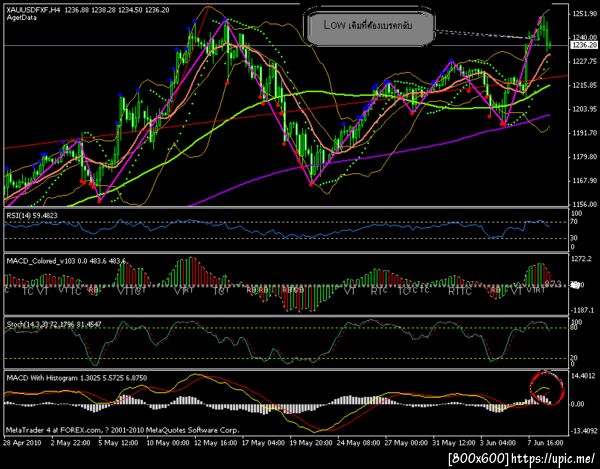
Task: Click price axis label 1240.00
Action: 585,37
